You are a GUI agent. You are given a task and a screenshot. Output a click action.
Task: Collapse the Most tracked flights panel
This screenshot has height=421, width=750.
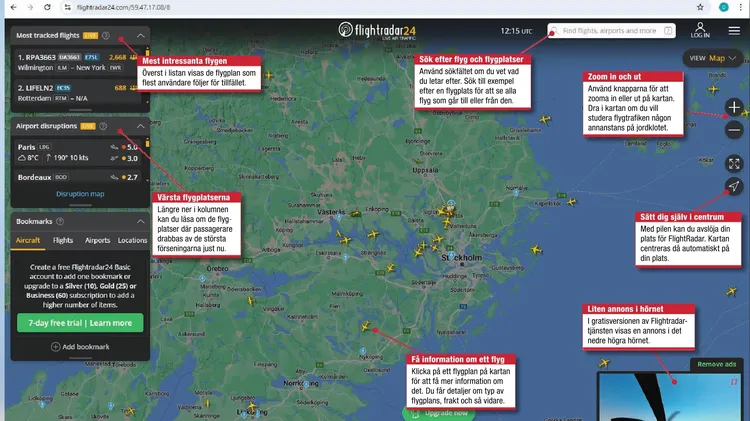(x=141, y=35)
